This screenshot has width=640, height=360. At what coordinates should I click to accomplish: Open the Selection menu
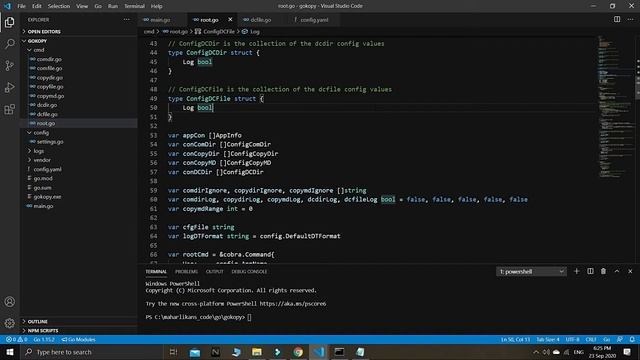pyautogui.click(x=59, y=6)
